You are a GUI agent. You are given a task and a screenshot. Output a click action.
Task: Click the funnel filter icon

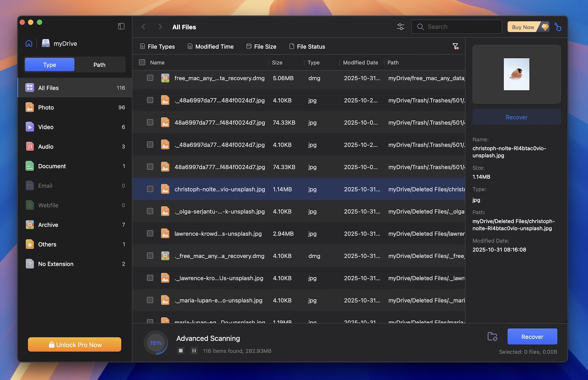point(455,46)
